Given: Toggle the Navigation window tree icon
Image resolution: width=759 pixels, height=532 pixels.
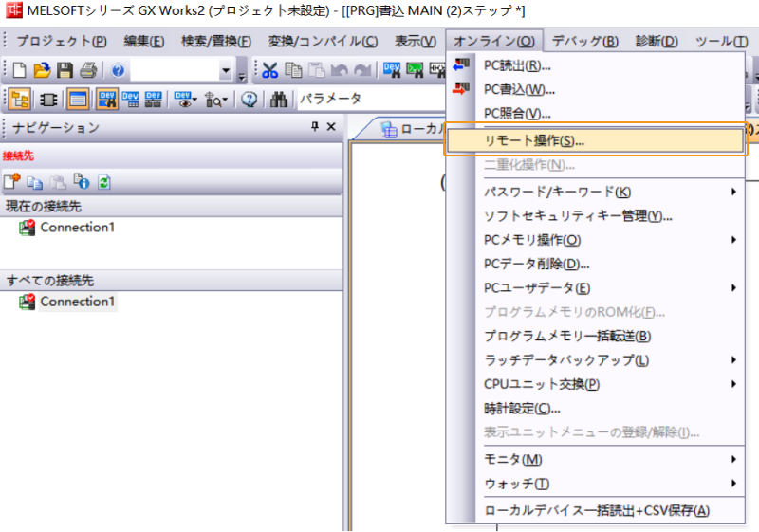Looking at the screenshot, I should point(19,100).
